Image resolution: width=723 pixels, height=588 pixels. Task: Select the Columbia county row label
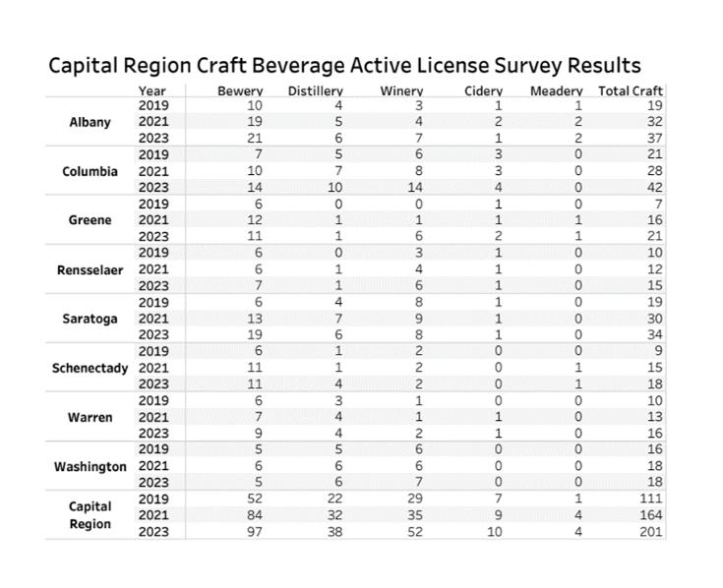90,171
